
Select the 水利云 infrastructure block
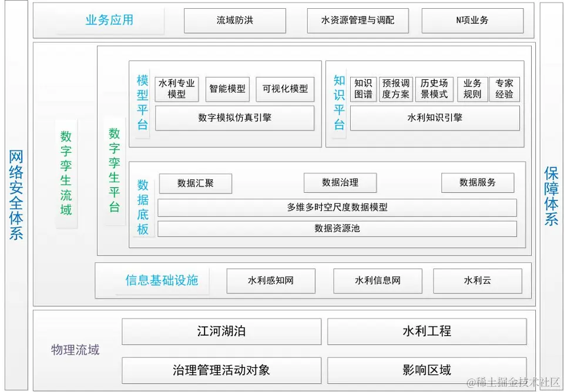tap(478, 280)
